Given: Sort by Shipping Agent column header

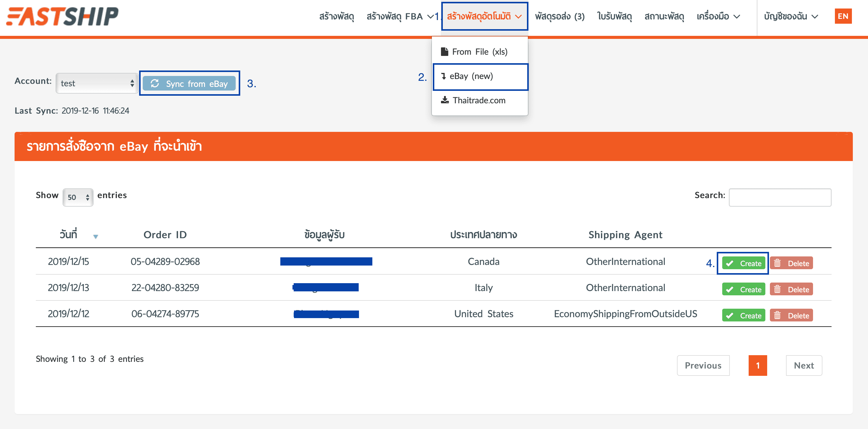Looking at the screenshot, I should click(x=625, y=235).
